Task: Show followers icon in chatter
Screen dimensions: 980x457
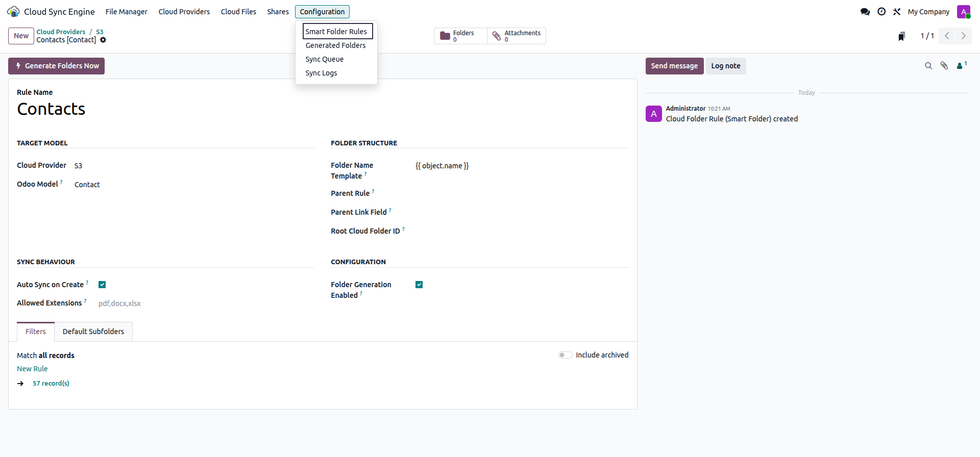Action: [x=962, y=65]
